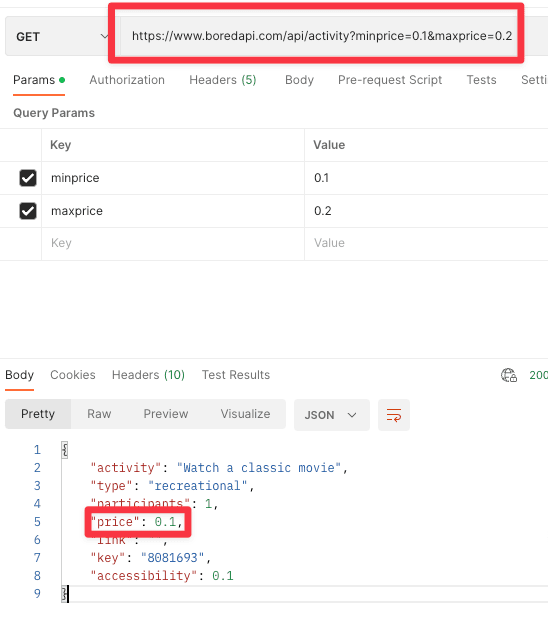The width and height of the screenshot is (548, 633).
Task: Open the Test Results tab
Action: click(x=236, y=375)
